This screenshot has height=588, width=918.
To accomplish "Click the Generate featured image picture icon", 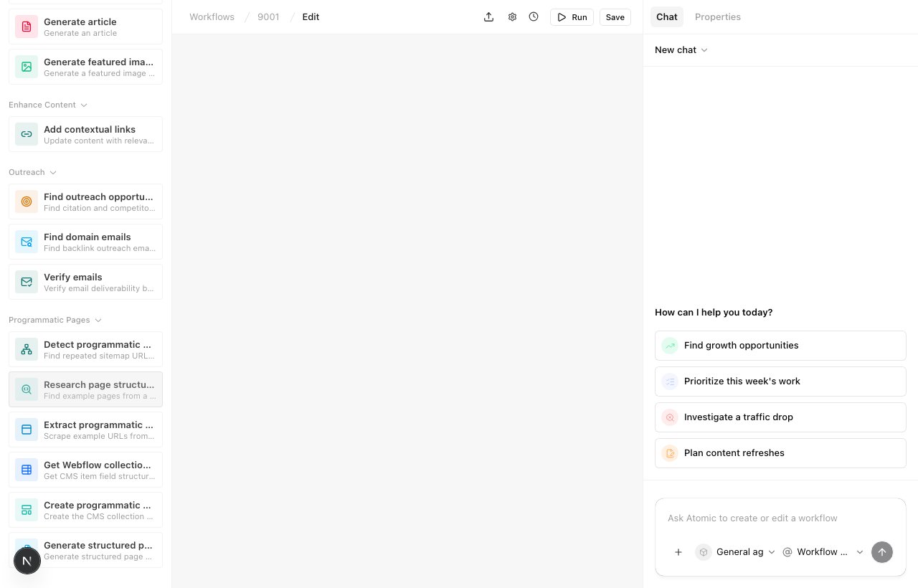I will pos(27,67).
